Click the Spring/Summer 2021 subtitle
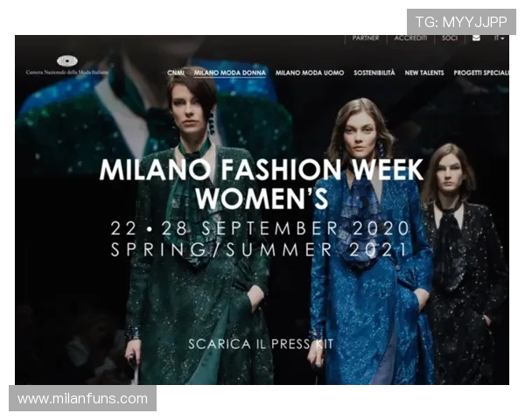Screen dimensions: 525x420 (x=260, y=250)
